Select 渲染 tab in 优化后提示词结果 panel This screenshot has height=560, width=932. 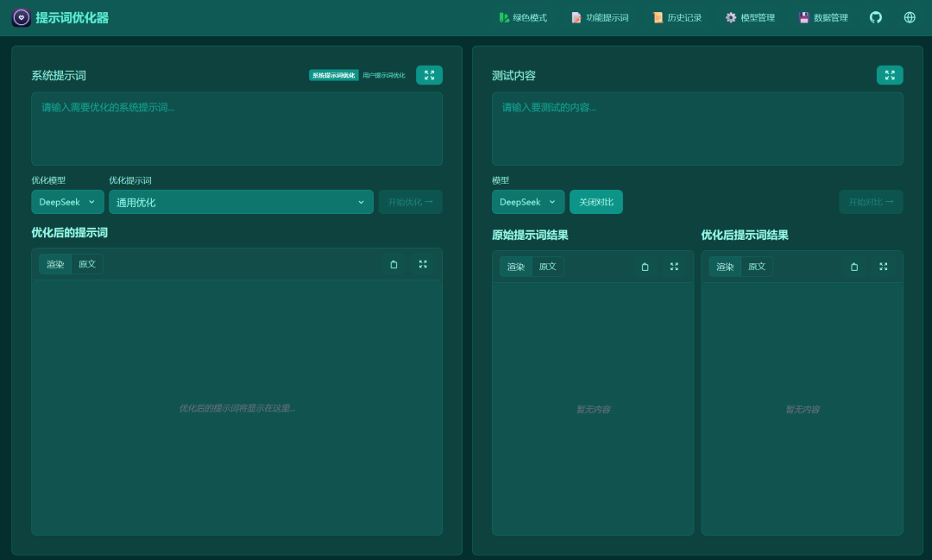pyautogui.click(x=725, y=267)
